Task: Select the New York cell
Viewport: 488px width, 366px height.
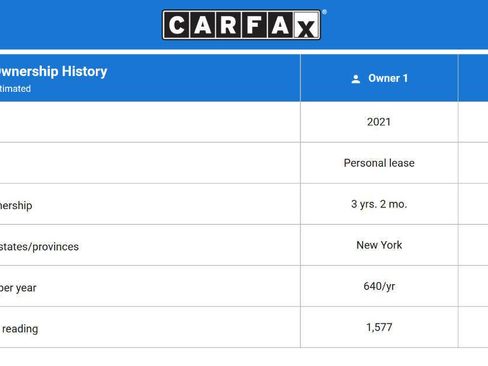Action: (x=379, y=245)
